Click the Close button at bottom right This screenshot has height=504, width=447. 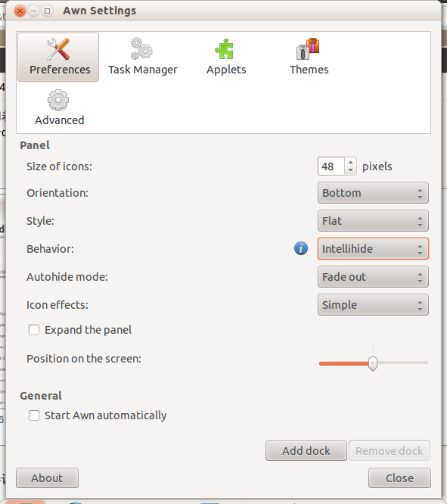(x=399, y=478)
